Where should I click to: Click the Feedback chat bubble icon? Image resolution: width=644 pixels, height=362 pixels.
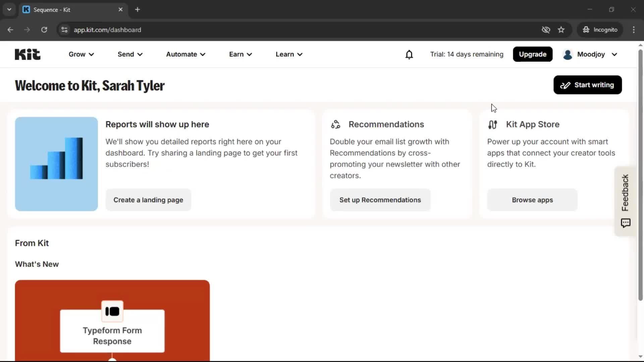click(x=625, y=223)
